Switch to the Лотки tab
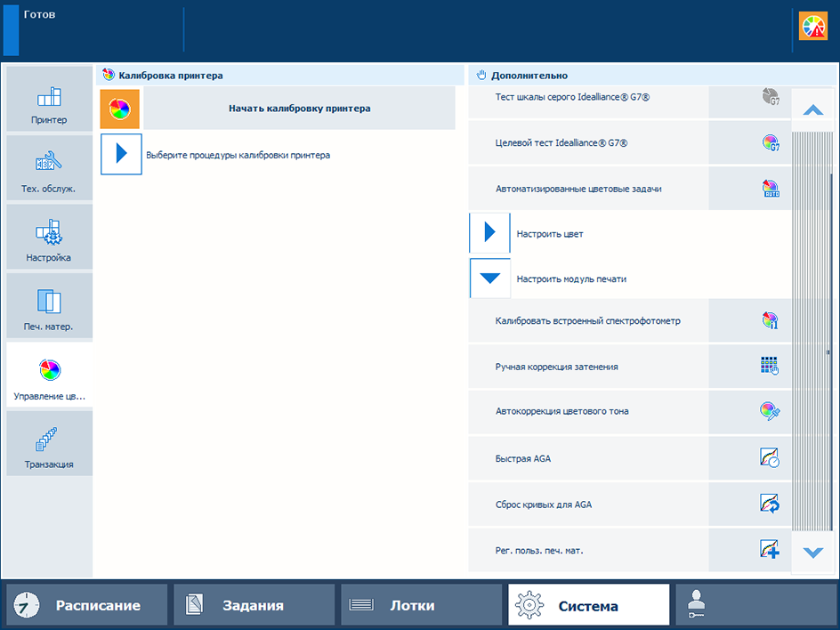 point(421,605)
